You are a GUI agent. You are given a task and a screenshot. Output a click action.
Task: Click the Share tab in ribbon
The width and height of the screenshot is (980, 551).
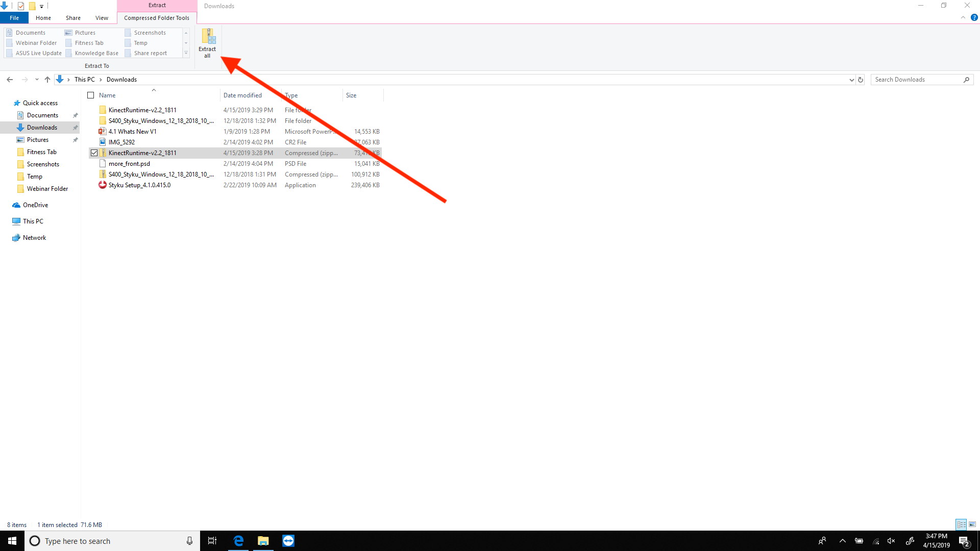[x=73, y=17]
